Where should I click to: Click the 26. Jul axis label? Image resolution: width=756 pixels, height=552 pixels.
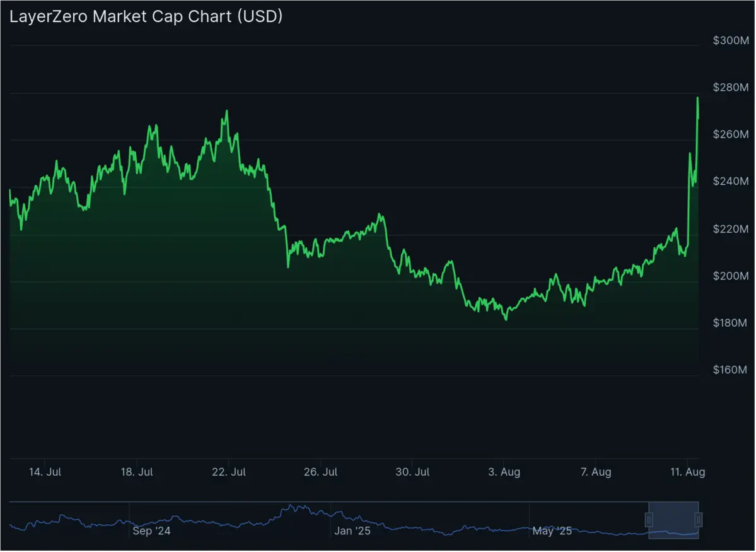[x=320, y=471]
